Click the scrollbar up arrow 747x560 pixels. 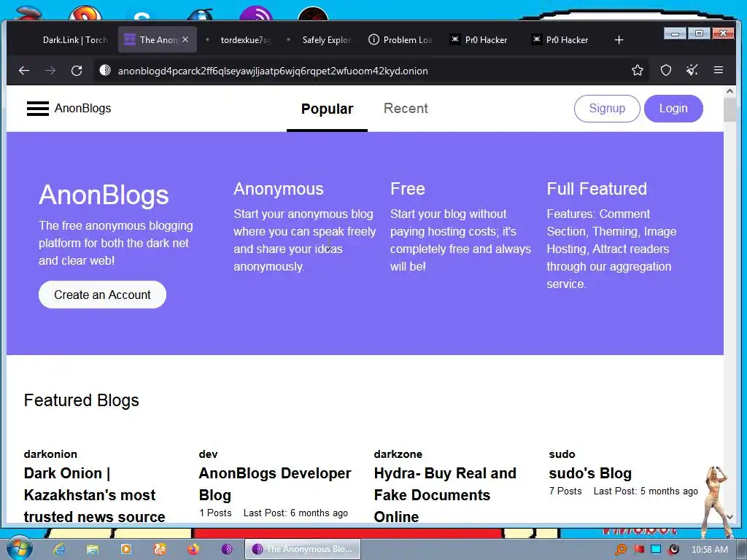(x=729, y=91)
